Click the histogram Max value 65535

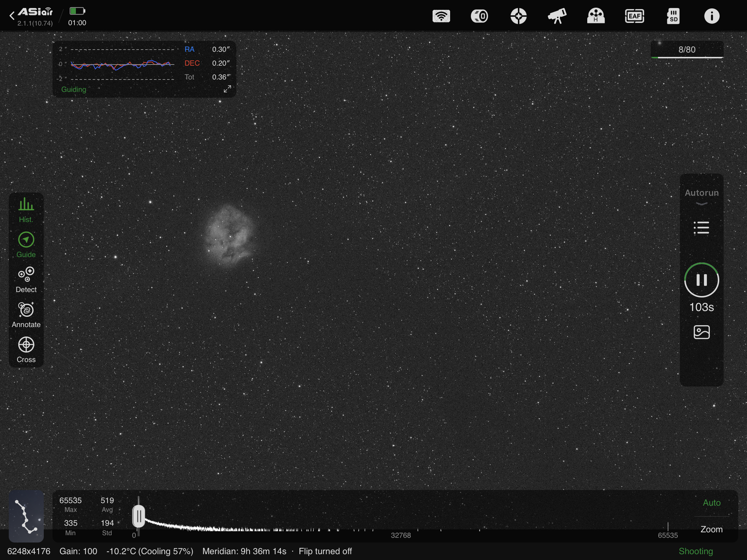(x=70, y=500)
